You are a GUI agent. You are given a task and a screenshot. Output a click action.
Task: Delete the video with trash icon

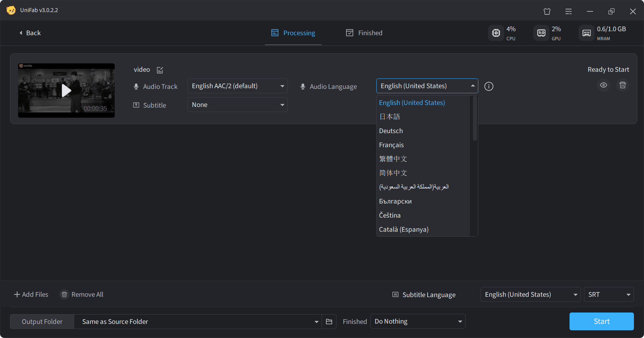coord(623,85)
